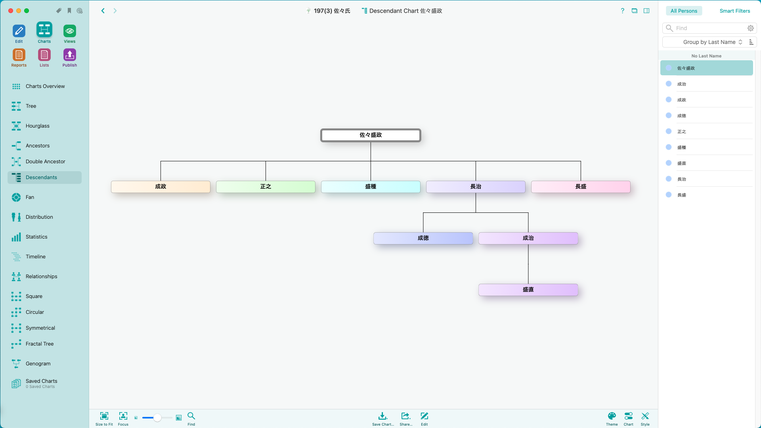This screenshot has width=761, height=428.
Task: Click Size to Fit in the bottom toolbar
Action: [x=104, y=419]
